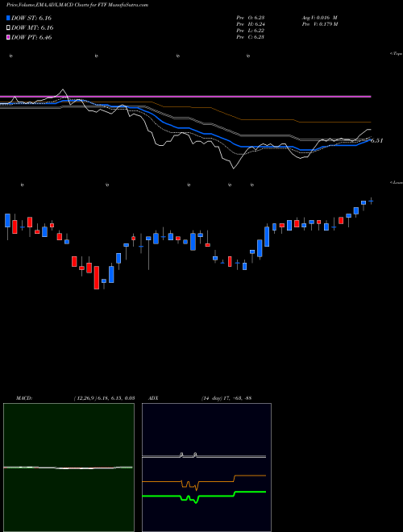
Task: Click the '<Tops' marker label
Action: click(x=397, y=54)
